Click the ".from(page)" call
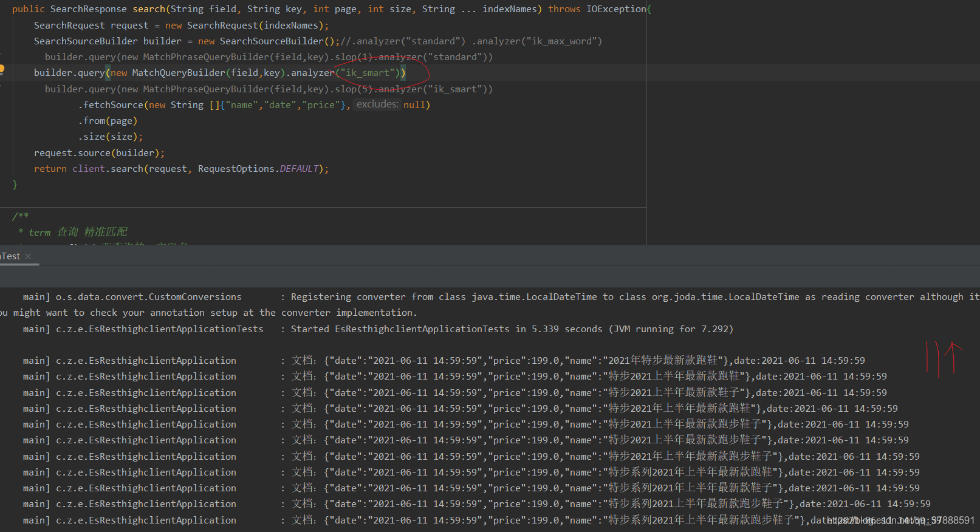The image size is (980, 532). pyautogui.click(x=108, y=121)
